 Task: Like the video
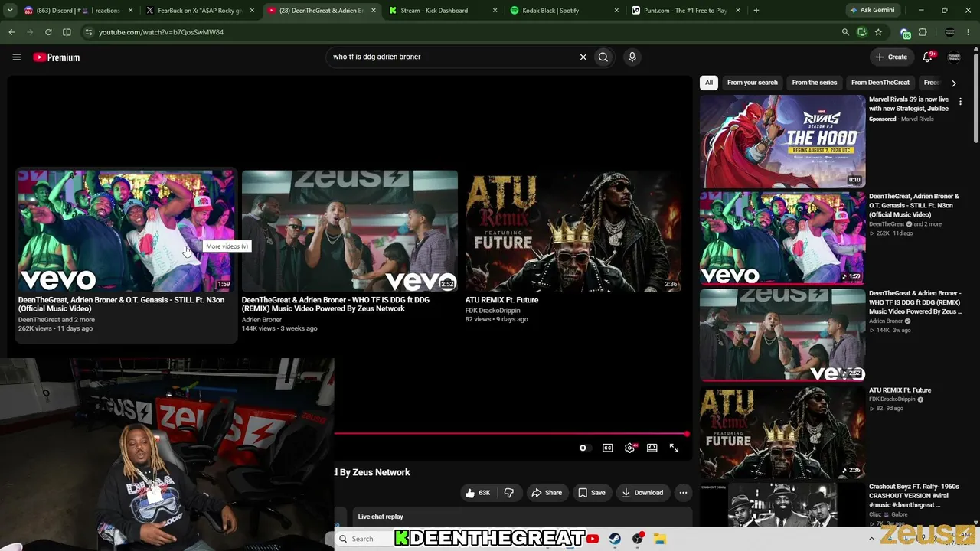click(x=478, y=493)
